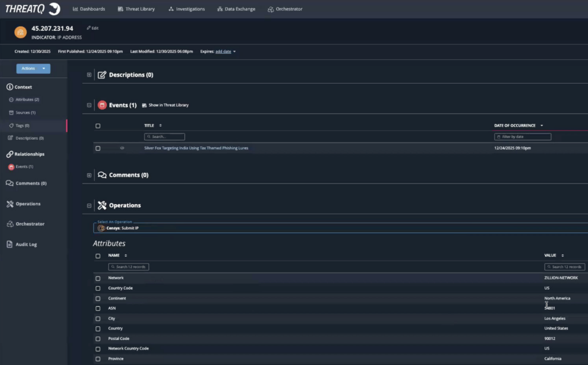Collapse the Events (1) section

tap(89, 105)
